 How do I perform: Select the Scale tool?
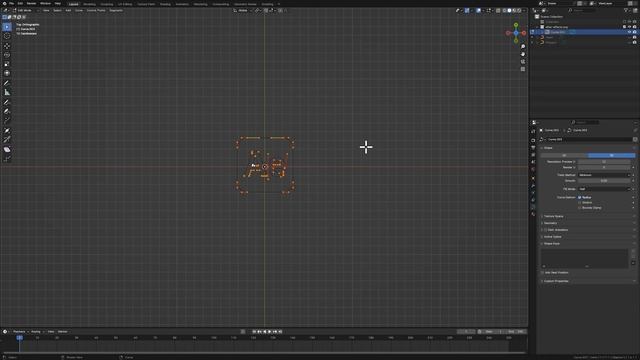click(x=7, y=64)
